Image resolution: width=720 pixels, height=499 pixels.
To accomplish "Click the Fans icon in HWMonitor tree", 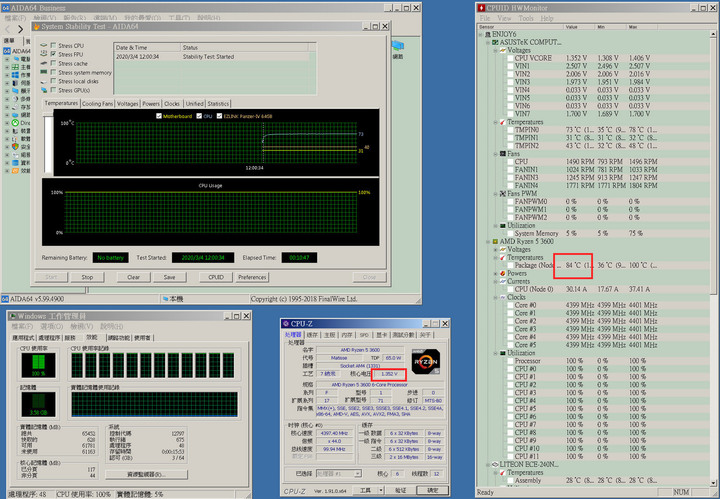I will tap(503, 154).
